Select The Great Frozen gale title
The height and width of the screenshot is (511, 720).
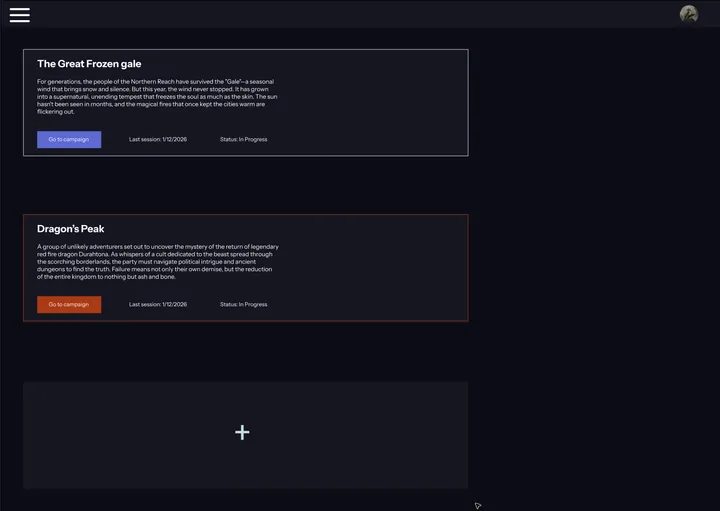click(x=89, y=64)
